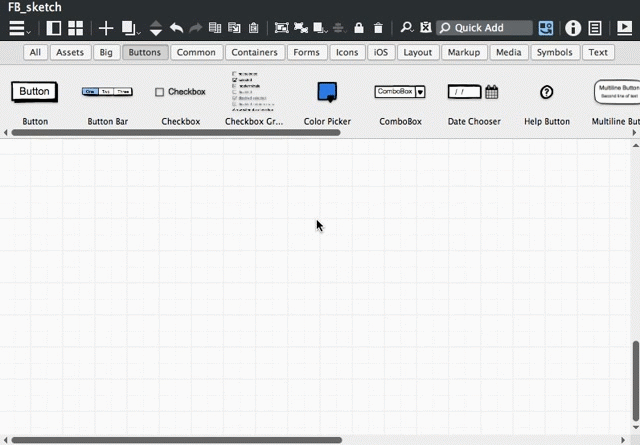
Task: Open the zoom magnifier menu
Action: coord(407,28)
